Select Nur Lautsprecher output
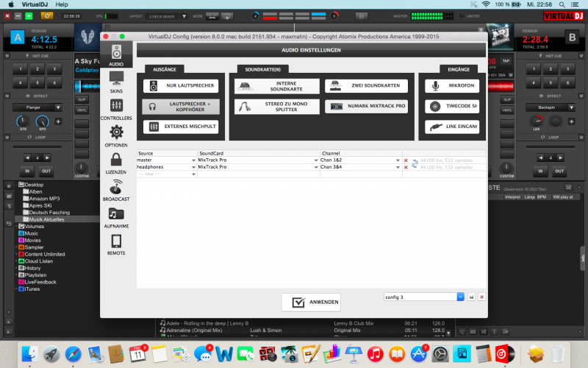Viewport: 588px width, 368px height. (181, 85)
